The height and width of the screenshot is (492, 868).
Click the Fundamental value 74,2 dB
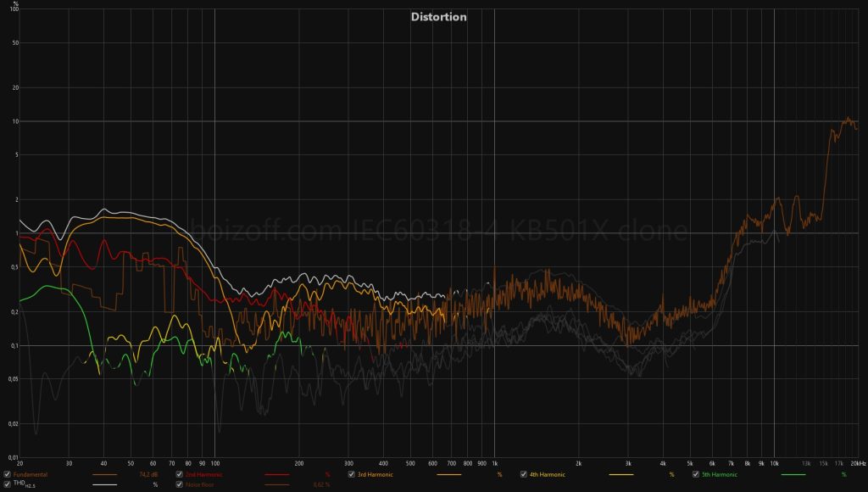click(148, 475)
